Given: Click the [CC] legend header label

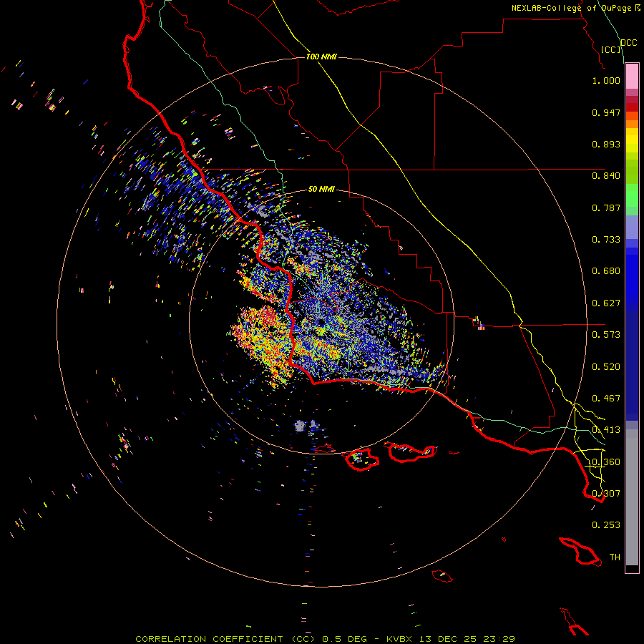Looking at the screenshot, I should [x=611, y=49].
